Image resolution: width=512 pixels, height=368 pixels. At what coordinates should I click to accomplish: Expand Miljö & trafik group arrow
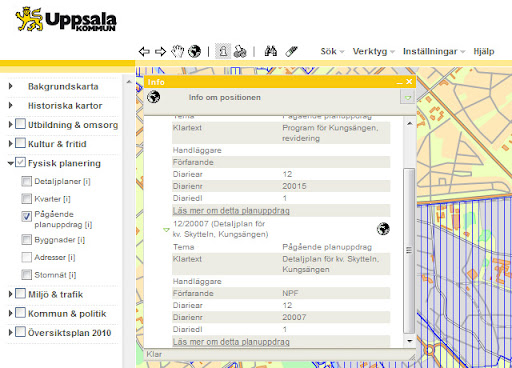point(11,294)
